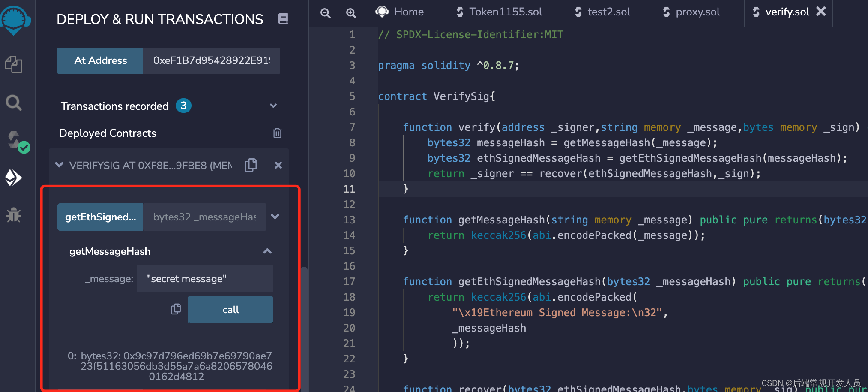Copy calldata next to call button
The width and height of the screenshot is (868, 392).
[176, 309]
